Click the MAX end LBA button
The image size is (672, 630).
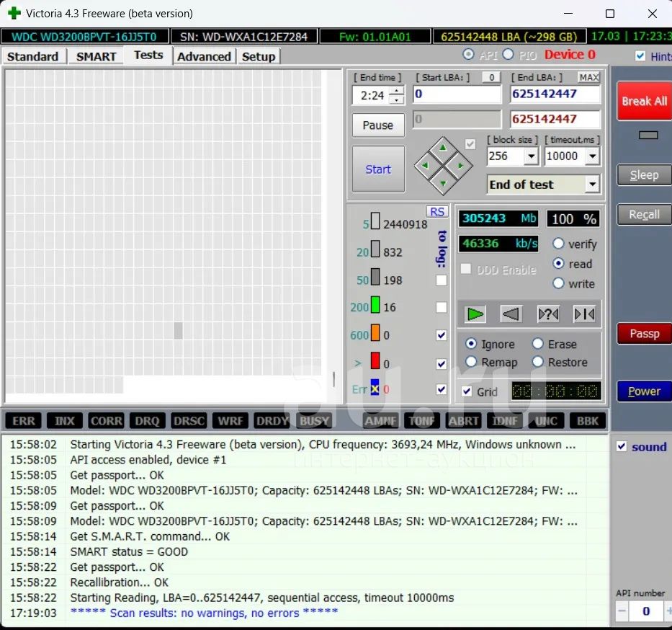589,77
